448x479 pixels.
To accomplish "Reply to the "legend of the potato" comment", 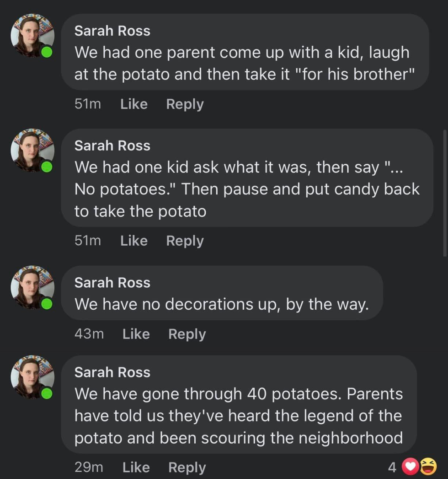I will click(187, 467).
